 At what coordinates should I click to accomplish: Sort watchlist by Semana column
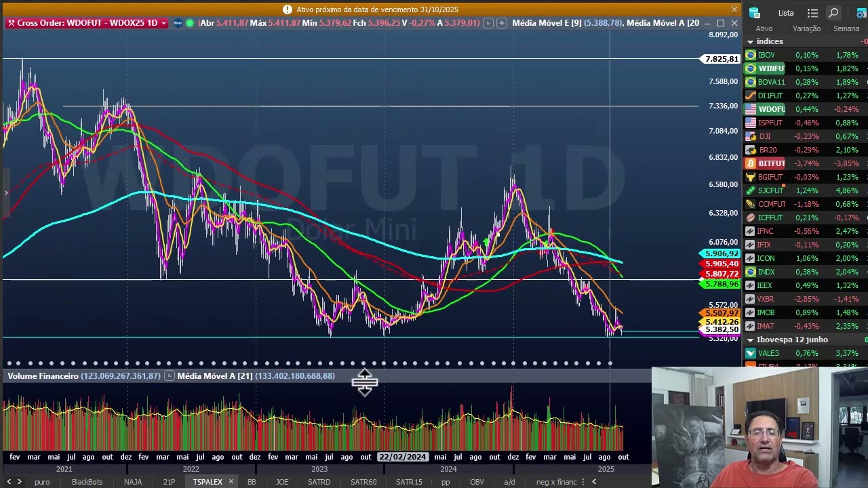click(846, 28)
